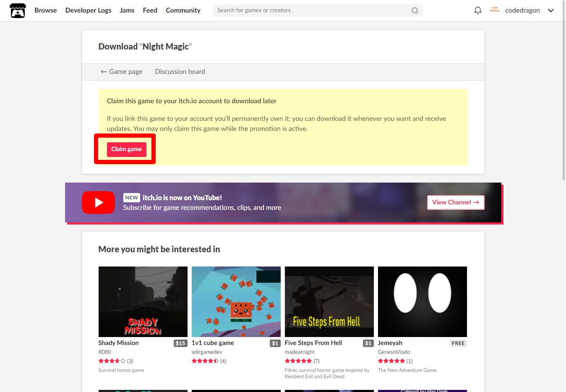This screenshot has width=566, height=392.
Task: Open the Shady Mission thumbnail
Action: [x=143, y=302]
